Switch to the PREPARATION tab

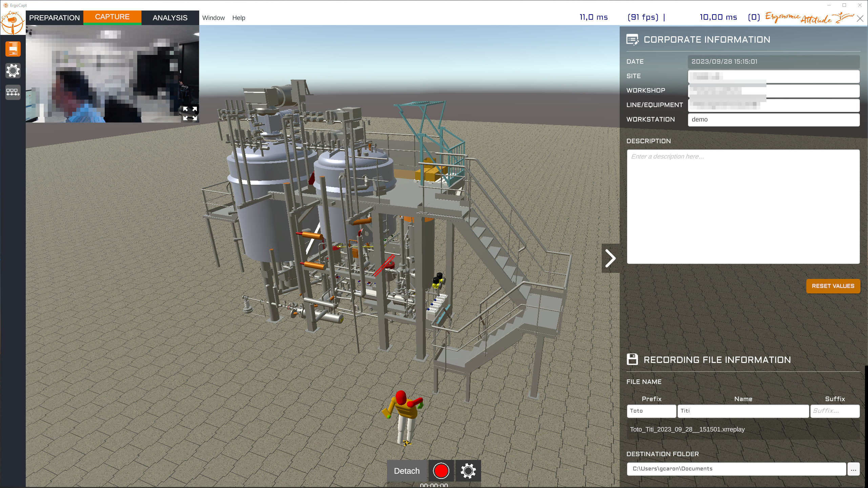pos(55,18)
